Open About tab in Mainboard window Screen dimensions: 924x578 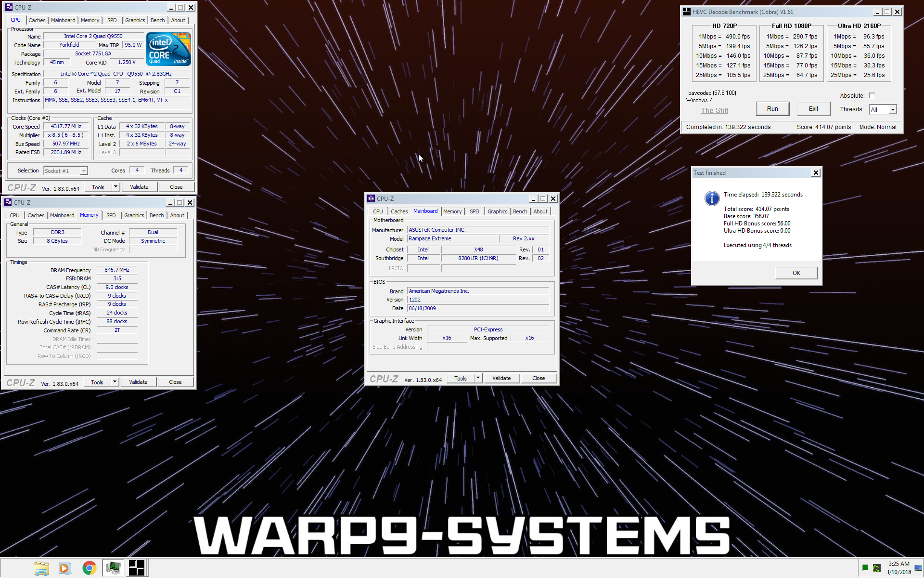[x=540, y=211]
